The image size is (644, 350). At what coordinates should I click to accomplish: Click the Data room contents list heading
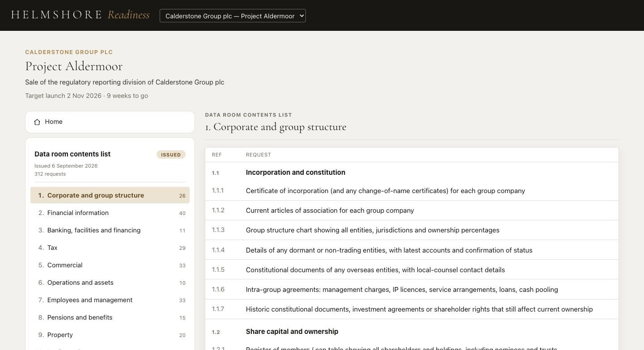click(72, 154)
